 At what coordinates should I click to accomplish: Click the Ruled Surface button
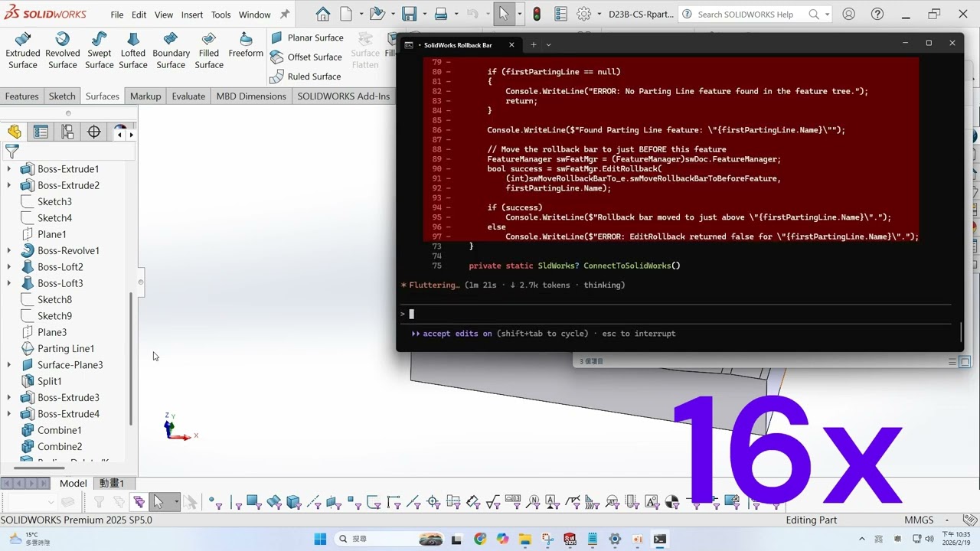click(305, 76)
